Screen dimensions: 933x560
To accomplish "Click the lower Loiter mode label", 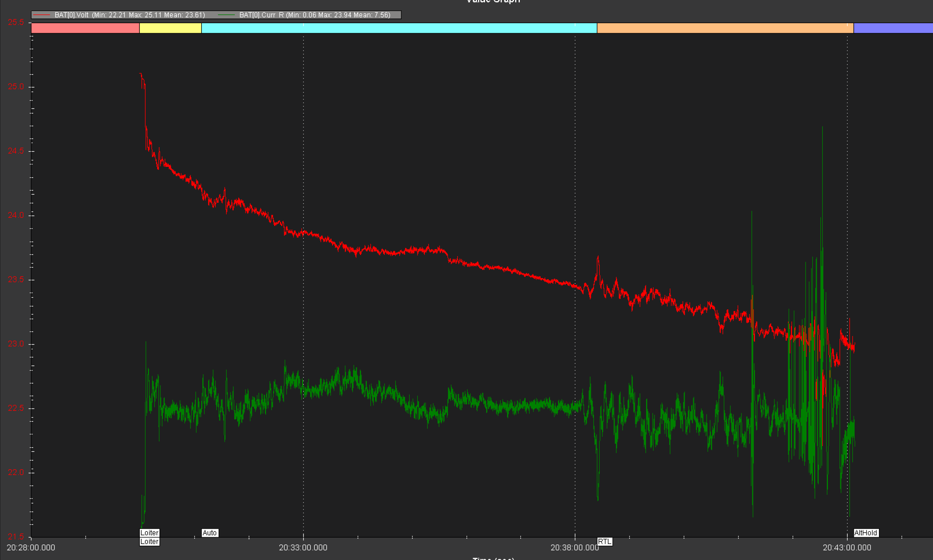I will tap(149, 541).
